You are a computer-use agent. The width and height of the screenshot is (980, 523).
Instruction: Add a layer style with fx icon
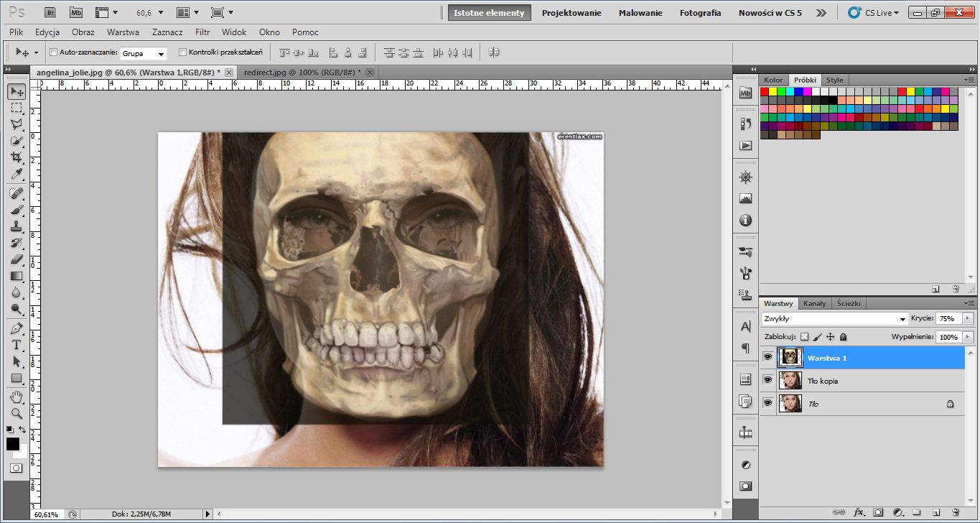859,513
